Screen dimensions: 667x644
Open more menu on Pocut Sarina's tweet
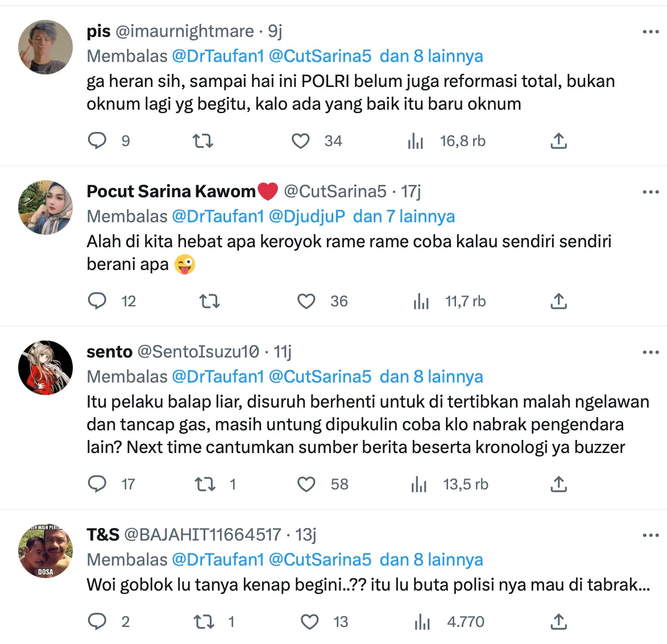pyautogui.click(x=650, y=192)
